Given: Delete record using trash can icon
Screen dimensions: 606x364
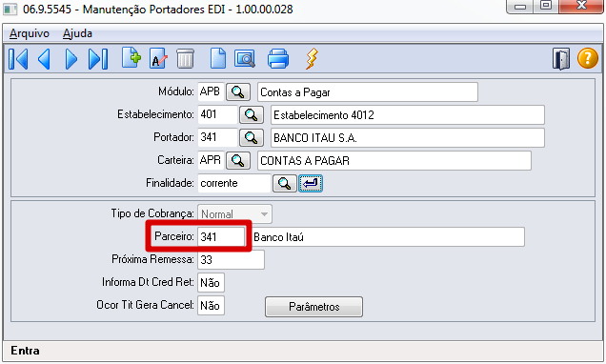Looking at the screenshot, I should pyautogui.click(x=185, y=59).
